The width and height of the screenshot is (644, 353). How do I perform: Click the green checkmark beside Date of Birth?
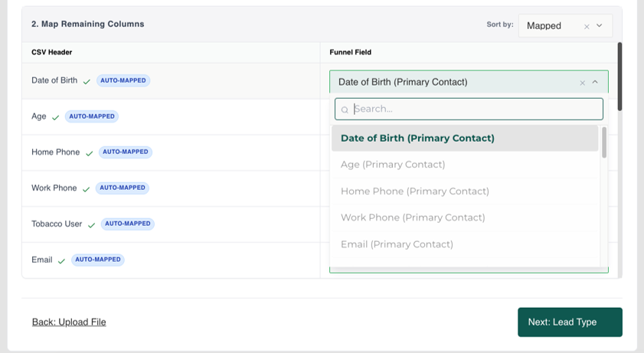tap(87, 82)
